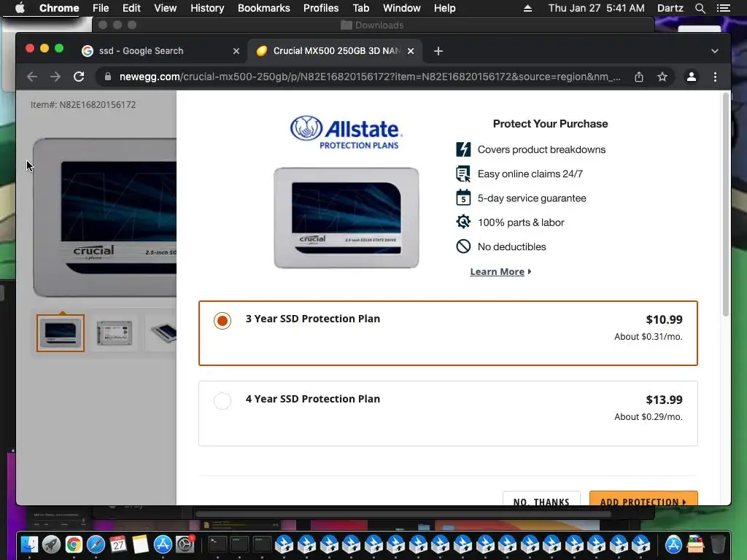
Task: Click the large Crucial SSD product image
Action: [x=105, y=217]
